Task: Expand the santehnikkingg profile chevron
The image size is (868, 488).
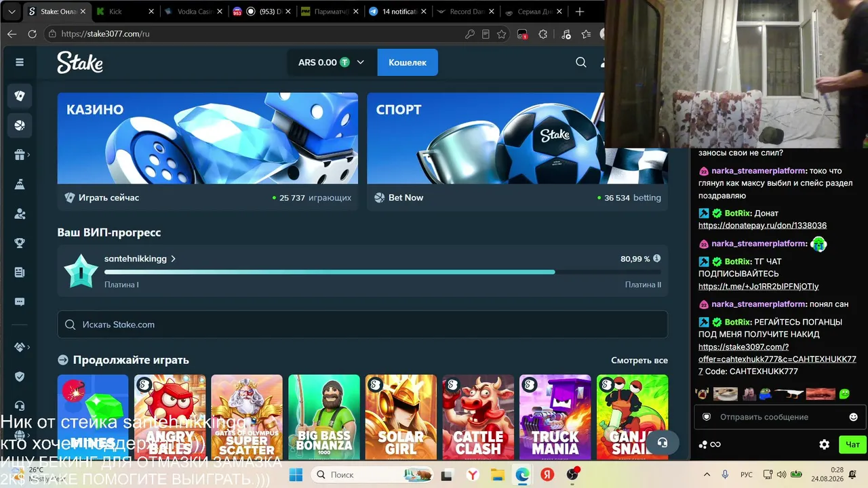Action: 174,259
